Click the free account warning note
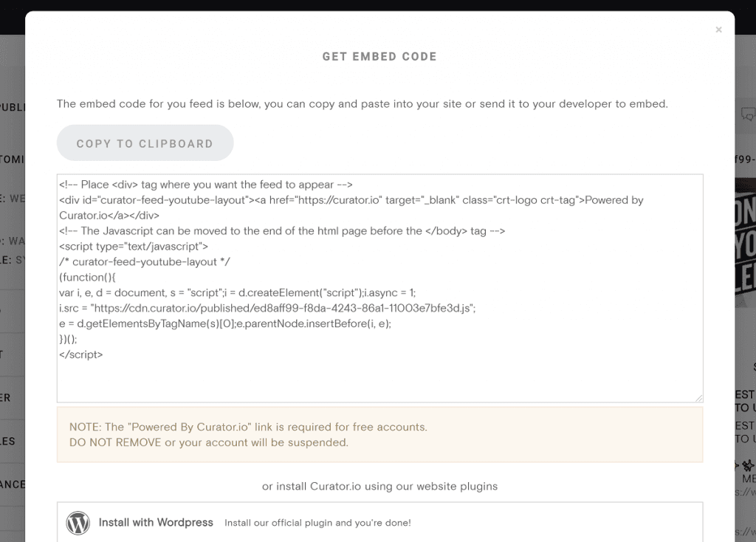This screenshot has width=756, height=542. (x=379, y=434)
